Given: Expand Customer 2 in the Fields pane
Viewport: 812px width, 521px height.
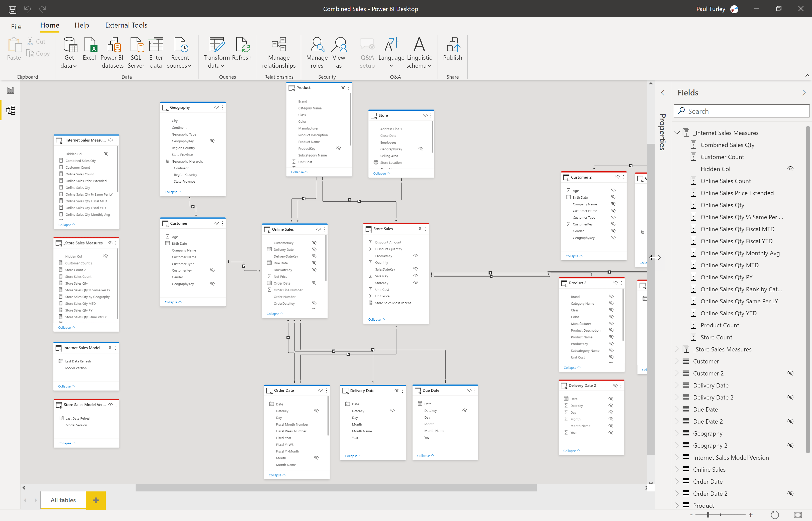Looking at the screenshot, I should pyautogui.click(x=677, y=373).
